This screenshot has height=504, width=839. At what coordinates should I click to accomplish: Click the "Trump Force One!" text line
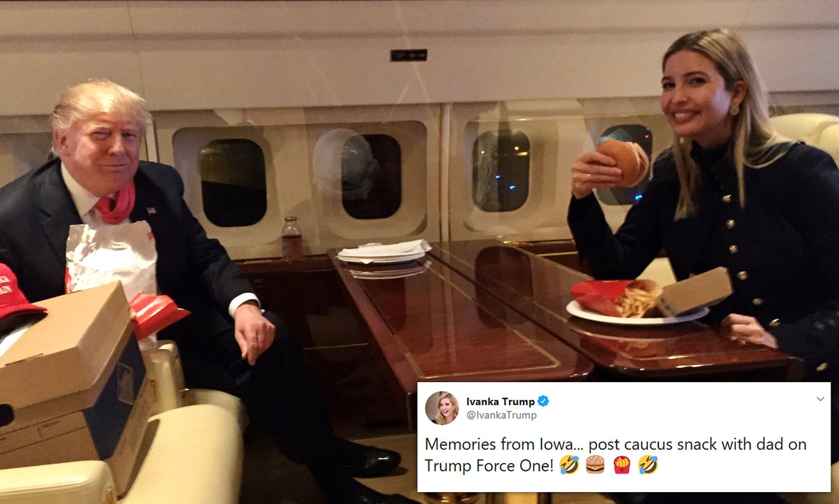coord(489,465)
